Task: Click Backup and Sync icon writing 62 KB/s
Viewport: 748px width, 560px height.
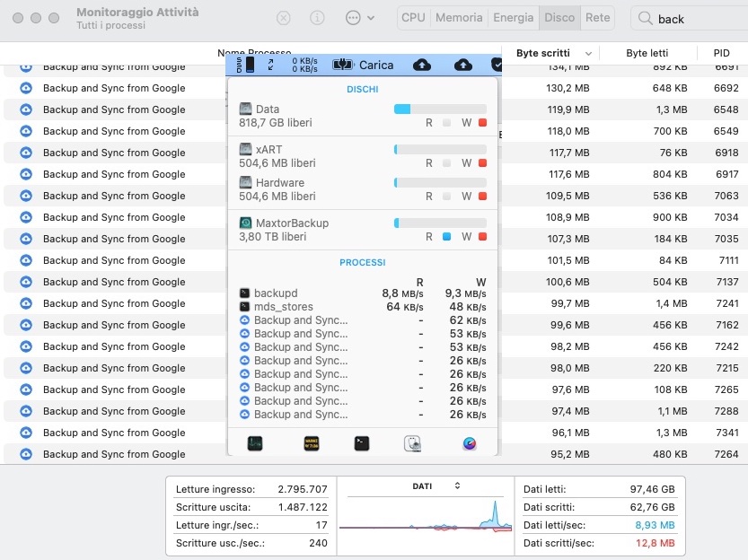Action: pos(244,319)
